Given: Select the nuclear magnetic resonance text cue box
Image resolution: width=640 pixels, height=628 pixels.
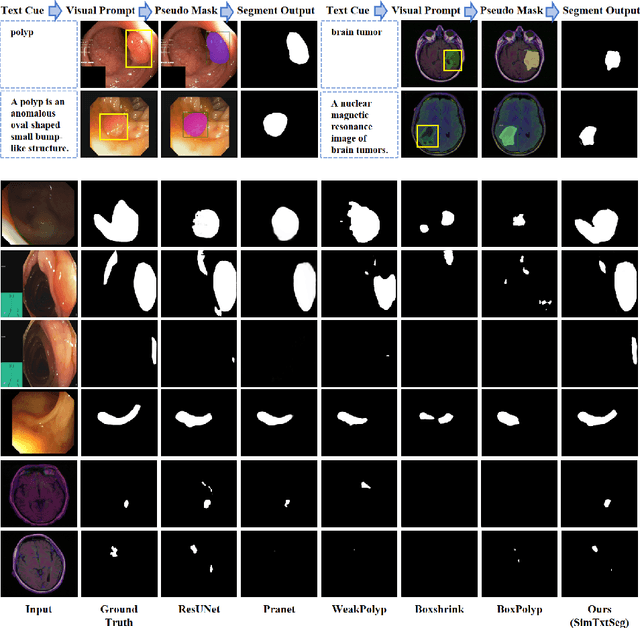Looking at the screenshot, I should (360, 123).
